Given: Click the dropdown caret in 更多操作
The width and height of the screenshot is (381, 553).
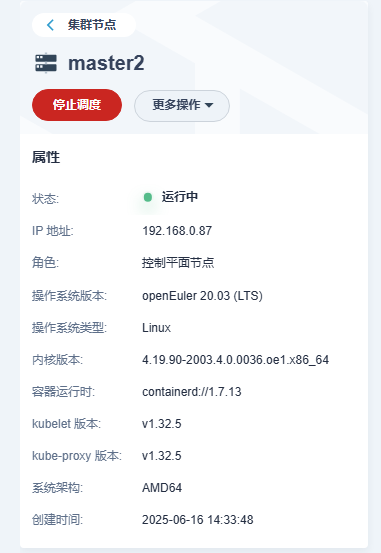Looking at the screenshot, I should pyautogui.click(x=209, y=105).
